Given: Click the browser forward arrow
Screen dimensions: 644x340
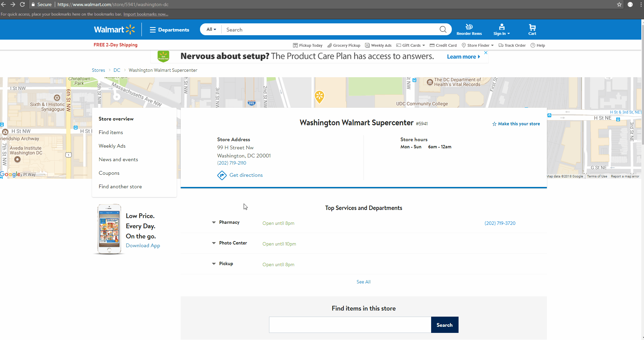Looking at the screenshot, I should coord(13,4).
